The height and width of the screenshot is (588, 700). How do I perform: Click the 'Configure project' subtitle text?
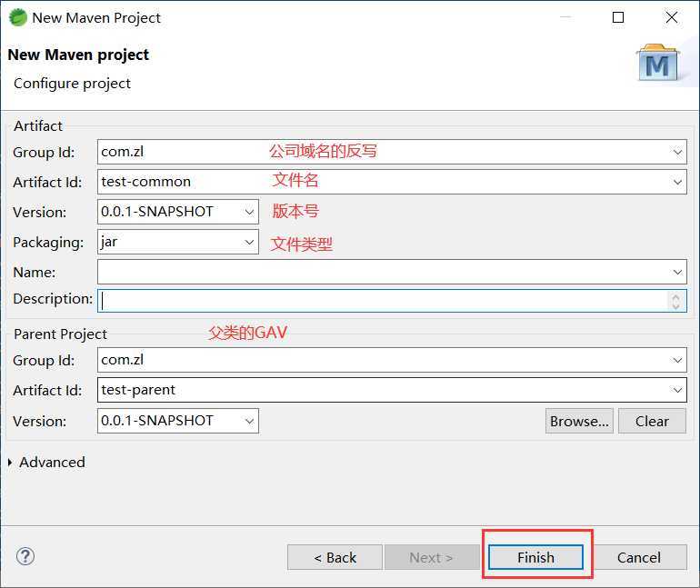(x=72, y=84)
